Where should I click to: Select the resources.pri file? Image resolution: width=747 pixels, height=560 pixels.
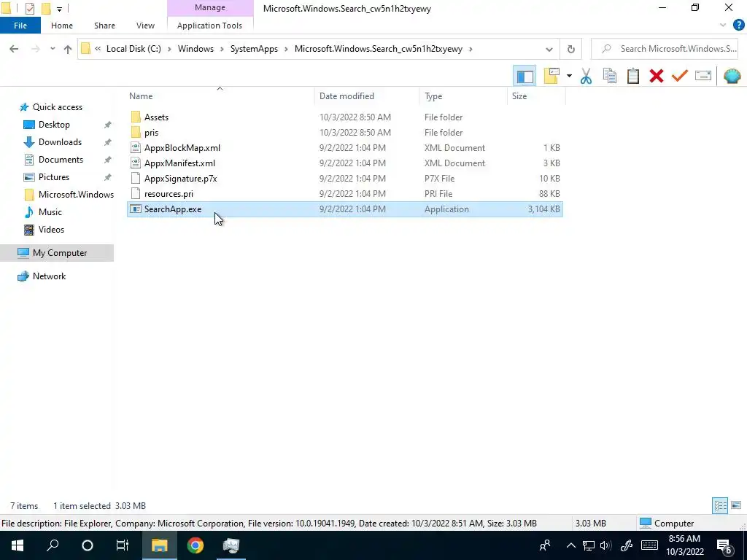(169, 194)
